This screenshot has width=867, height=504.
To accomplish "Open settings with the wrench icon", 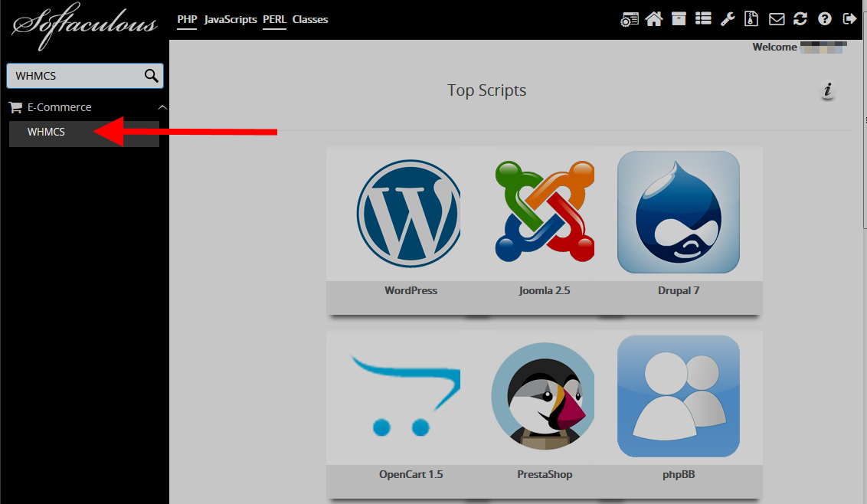I will (x=728, y=19).
